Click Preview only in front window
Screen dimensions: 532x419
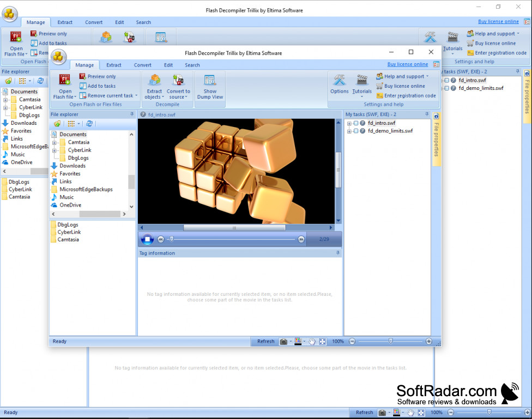click(x=98, y=76)
